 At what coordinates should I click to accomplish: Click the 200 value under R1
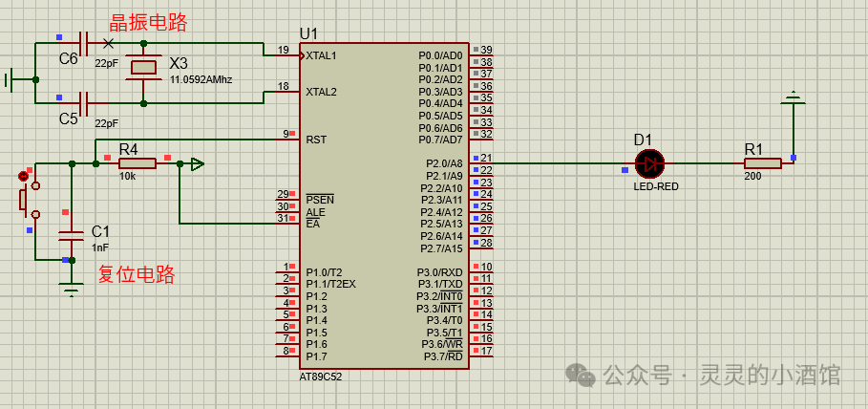(x=752, y=176)
